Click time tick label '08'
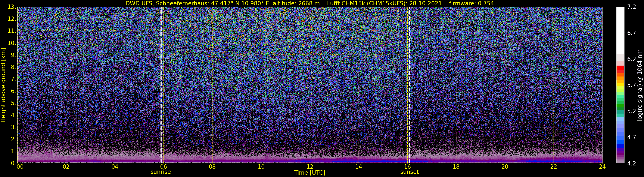Image resolution: width=644 pixels, height=177 pixels. pyautogui.click(x=212, y=166)
